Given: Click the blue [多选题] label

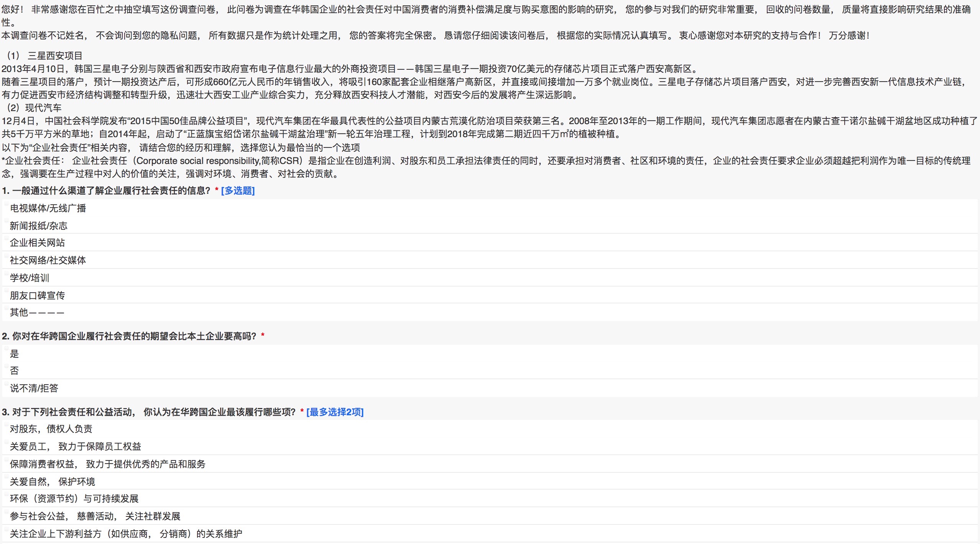Looking at the screenshot, I should pos(238,191).
